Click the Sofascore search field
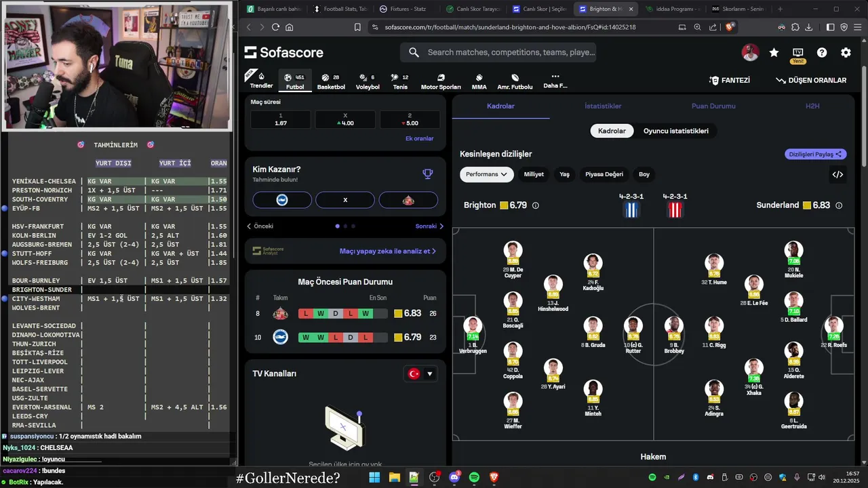 coord(498,52)
